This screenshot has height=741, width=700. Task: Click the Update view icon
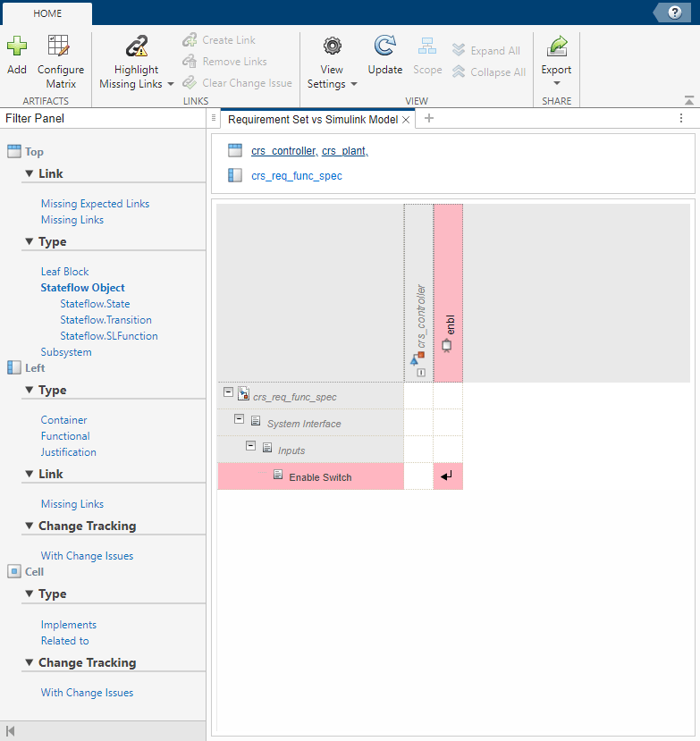(x=385, y=46)
